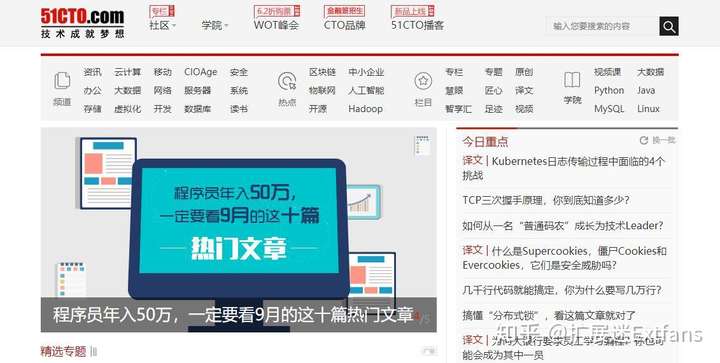Open the CIOAge channel

(201, 72)
